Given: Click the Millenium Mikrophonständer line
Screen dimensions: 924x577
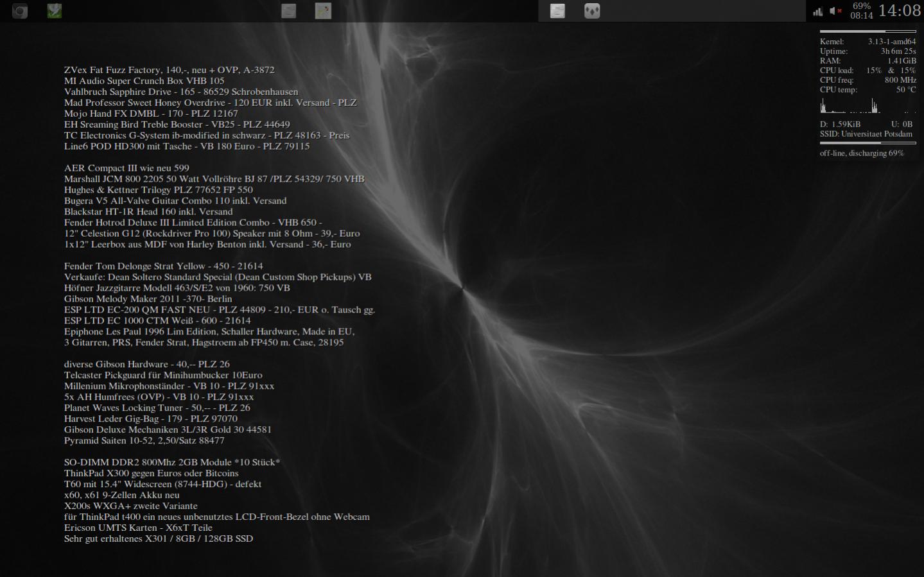Looking at the screenshot, I should click(x=170, y=386).
